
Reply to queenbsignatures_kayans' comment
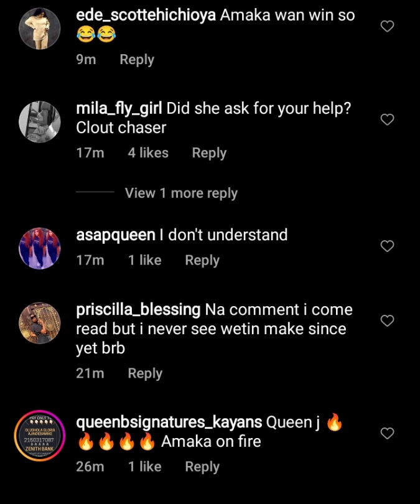tap(202, 467)
